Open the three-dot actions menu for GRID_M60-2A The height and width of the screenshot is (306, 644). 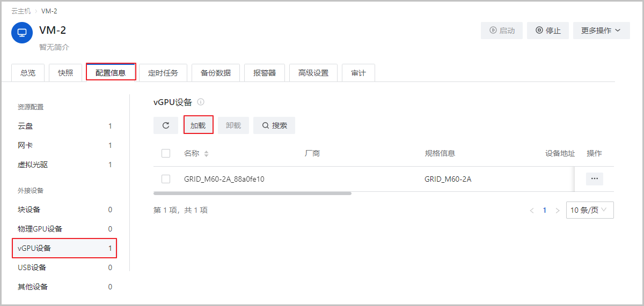(x=594, y=179)
